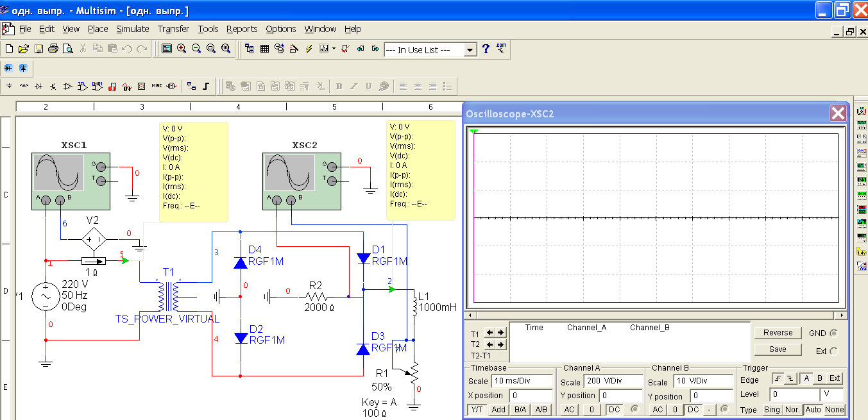868x420 pixels.
Task: Click the blue question mark Help icon
Action: [486, 49]
